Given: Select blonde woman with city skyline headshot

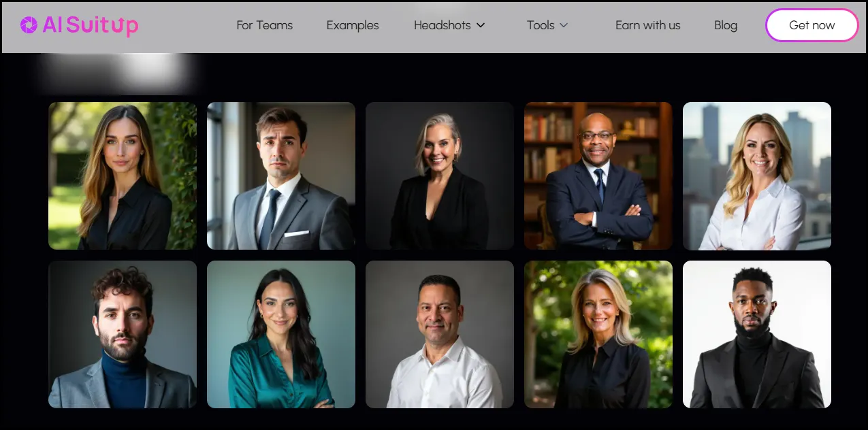Looking at the screenshot, I should (x=757, y=176).
